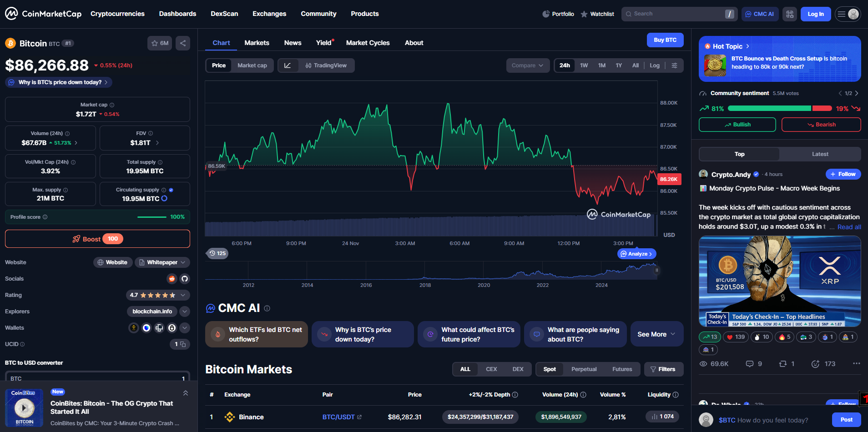Screen dimensions: 868x432
Task: Switch markets to Perpetual
Action: 584,369
